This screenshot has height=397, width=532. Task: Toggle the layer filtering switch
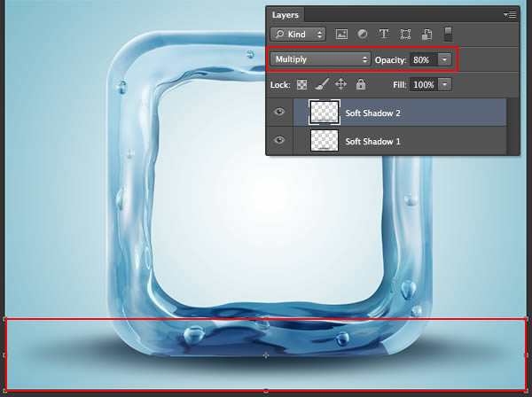pyautogui.click(x=448, y=35)
